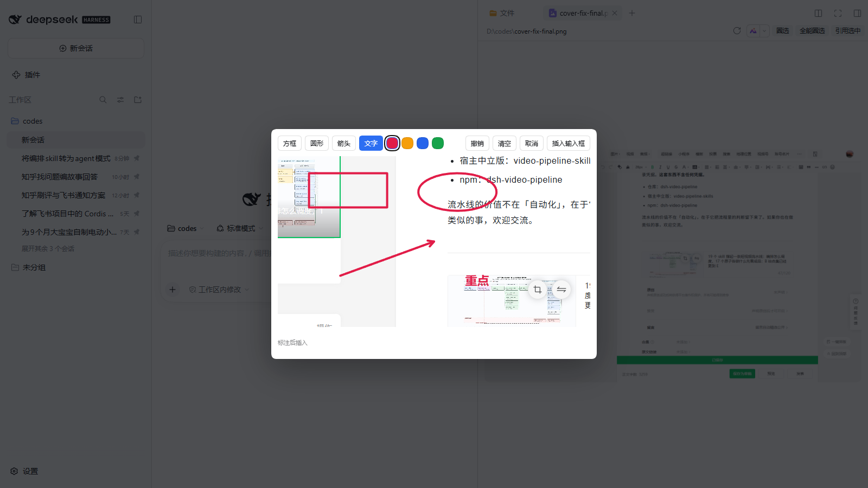
Task: Toggle pin on 知乎找问题编故事回答 session
Action: point(137,177)
